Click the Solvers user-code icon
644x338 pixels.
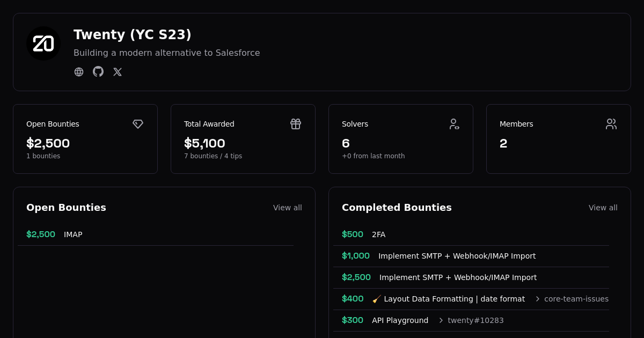[454, 124]
